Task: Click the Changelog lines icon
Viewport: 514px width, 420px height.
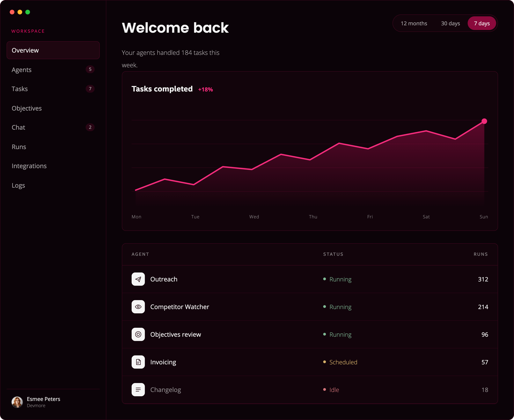Action: [138, 389]
